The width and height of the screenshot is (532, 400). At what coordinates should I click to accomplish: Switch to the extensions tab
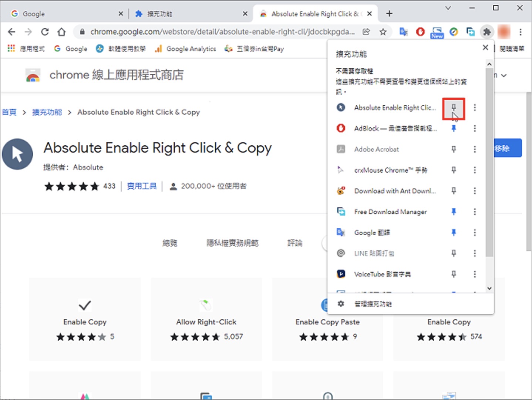tap(190, 14)
